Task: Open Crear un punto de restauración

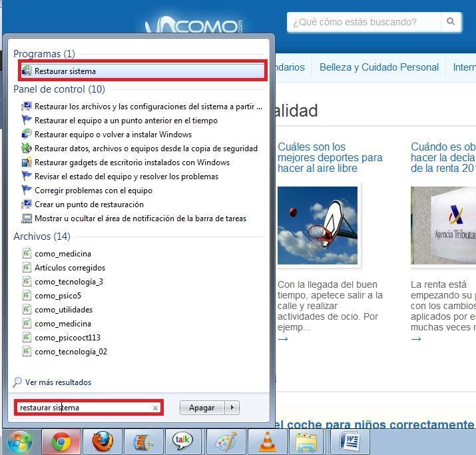Action: [89, 205]
